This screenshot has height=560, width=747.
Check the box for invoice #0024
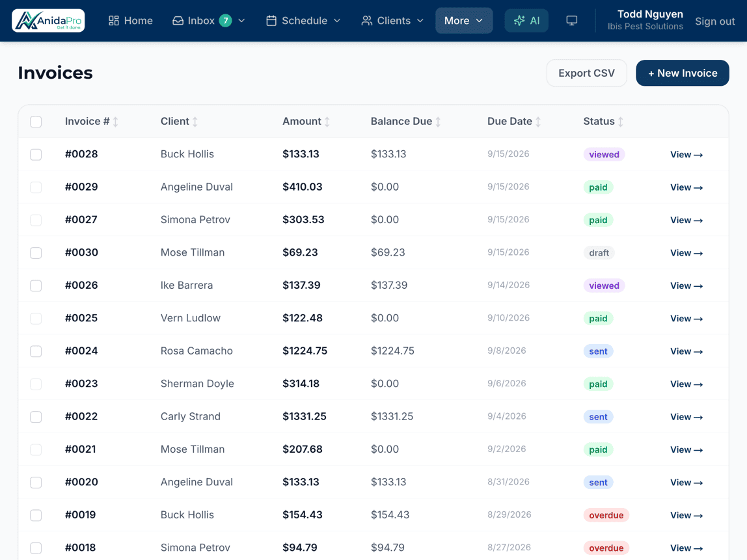pyautogui.click(x=36, y=351)
